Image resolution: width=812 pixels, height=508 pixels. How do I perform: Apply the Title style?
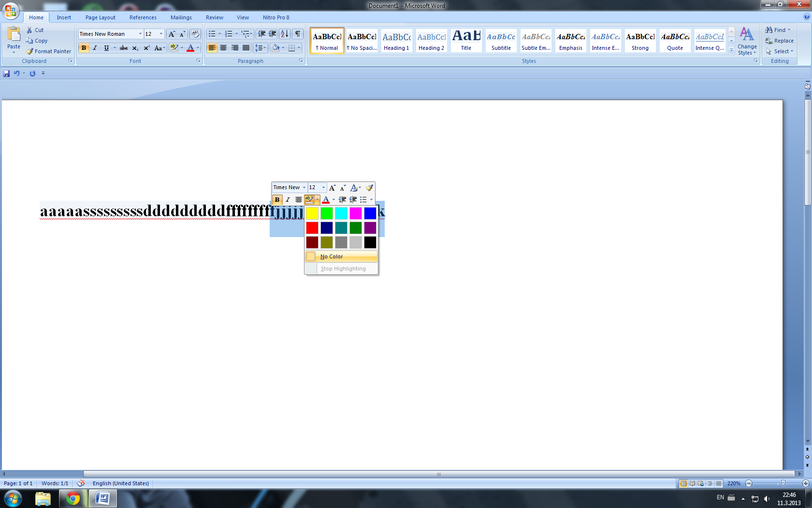tap(466, 40)
